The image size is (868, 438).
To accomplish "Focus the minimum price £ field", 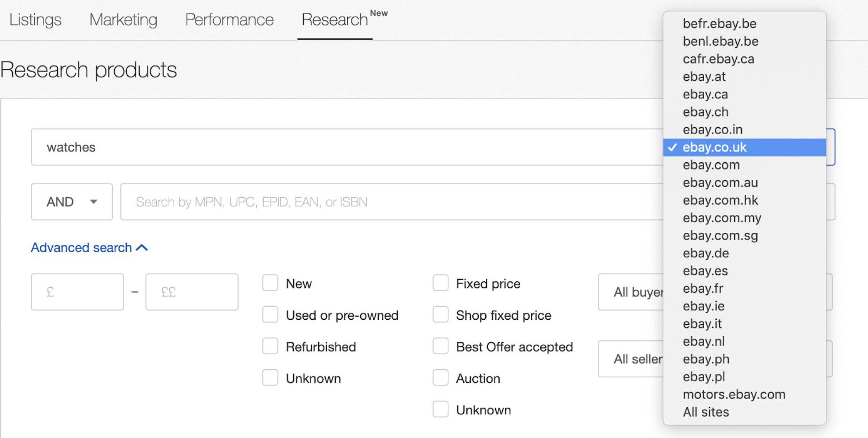I will point(77,292).
